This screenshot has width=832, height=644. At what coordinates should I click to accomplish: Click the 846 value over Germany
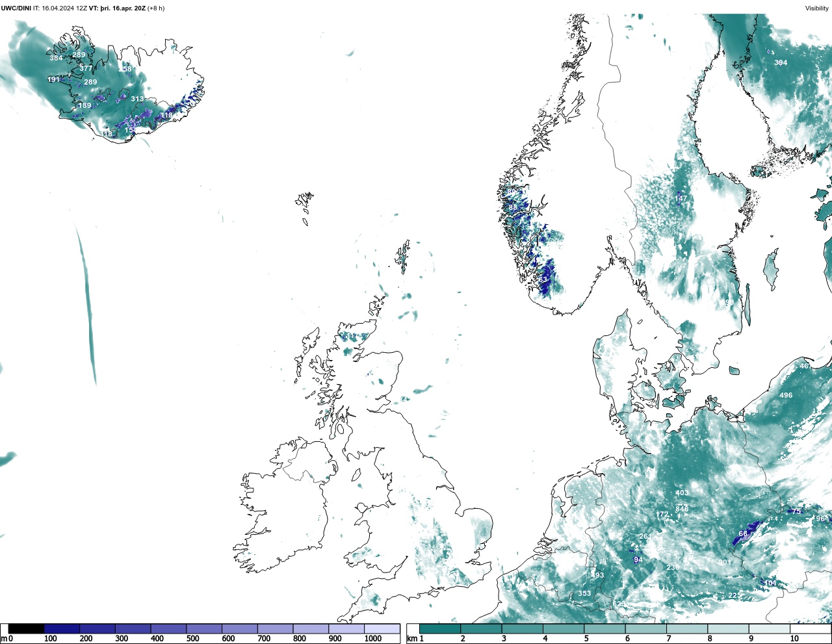point(682,509)
